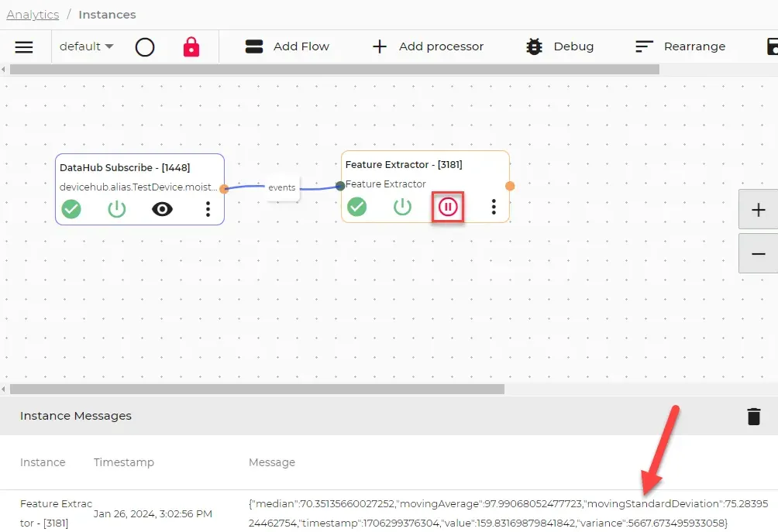778x532 pixels.
Task: Click Feature Extractor green checkmark status
Action: click(356, 206)
